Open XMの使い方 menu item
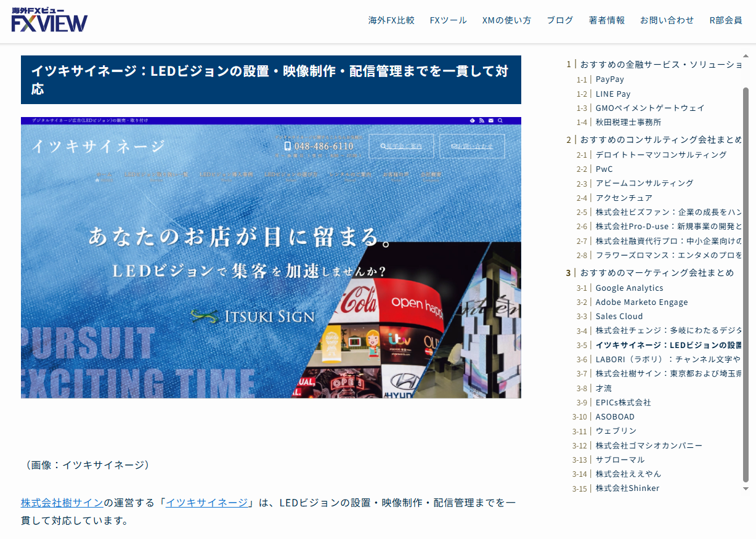The image size is (756, 539). click(506, 20)
